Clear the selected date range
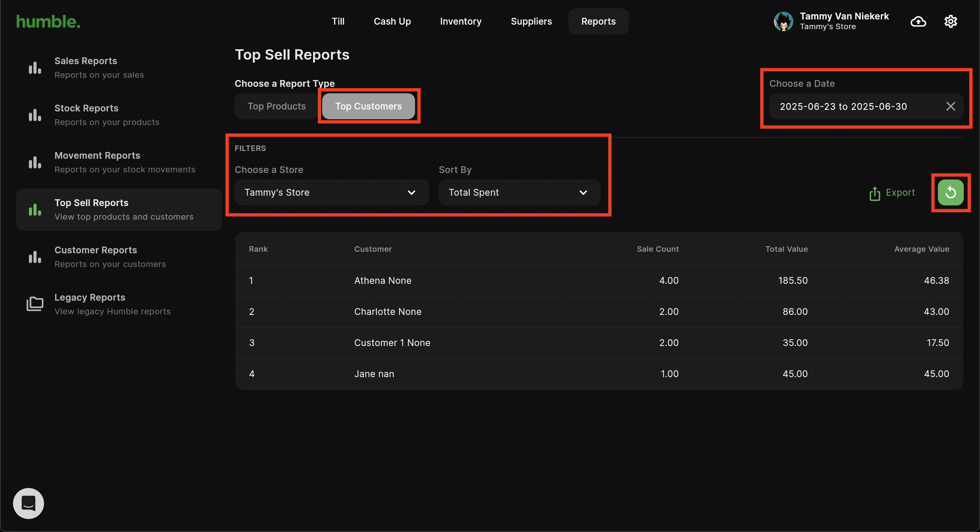The width and height of the screenshot is (980, 532). (x=950, y=107)
